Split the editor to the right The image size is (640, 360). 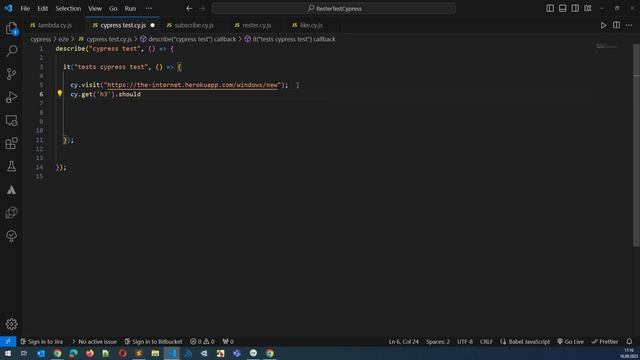click(x=616, y=25)
